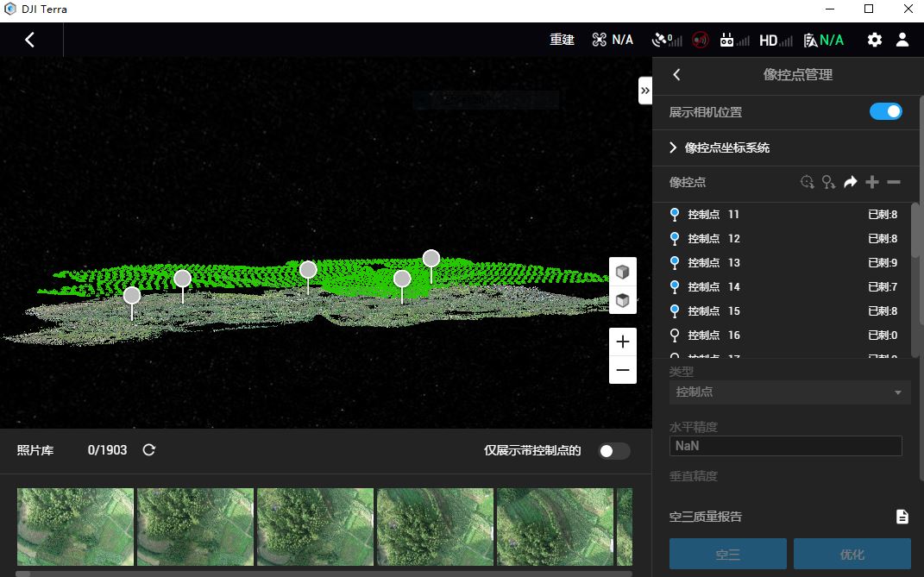Click the remote controller signal icon

click(734, 40)
